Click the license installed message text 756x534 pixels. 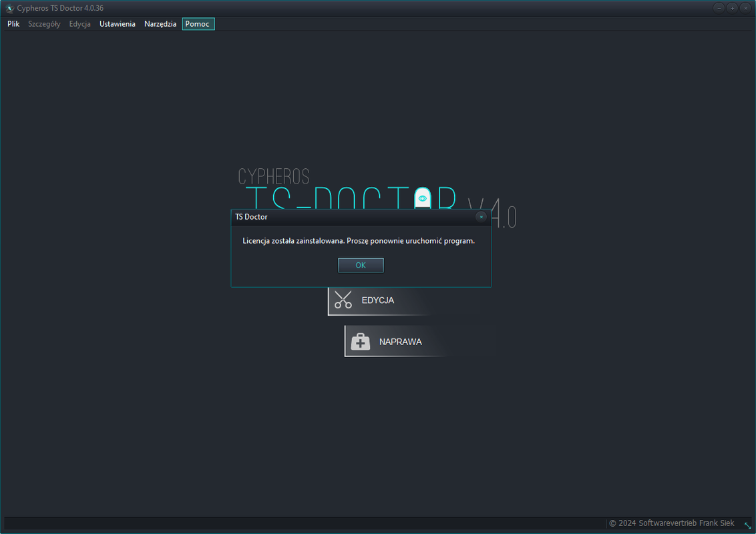coord(359,240)
